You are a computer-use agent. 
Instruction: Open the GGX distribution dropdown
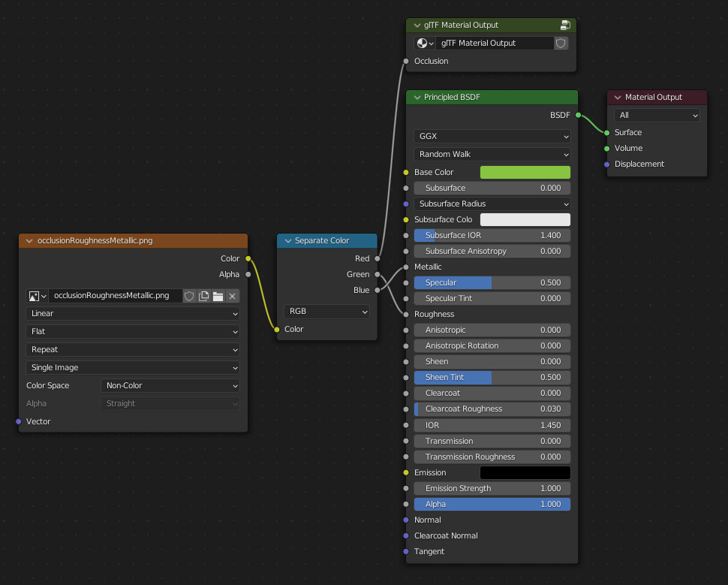[x=492, y=136]
